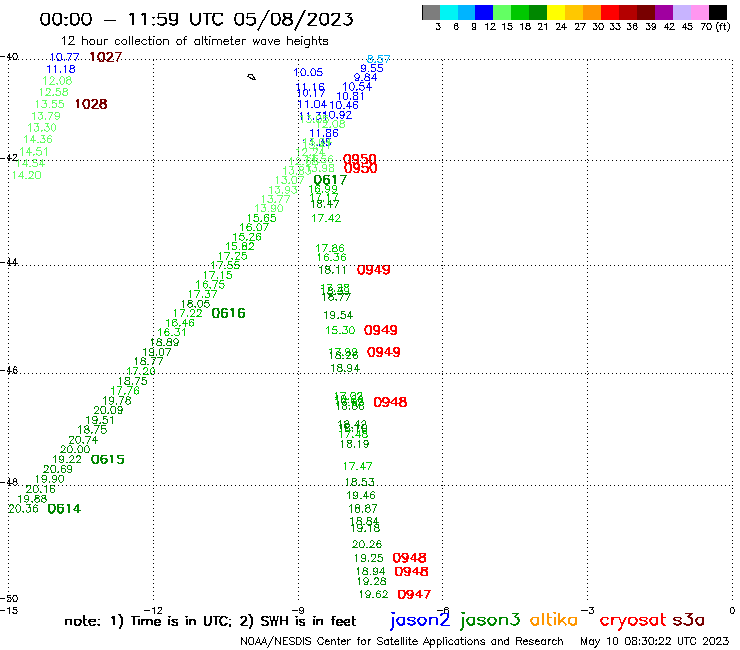Click the subtitle '12 hour collection of altimeter wave heights'
The width and height of the screenshot is (740, 650).
[x=194, y=41]
